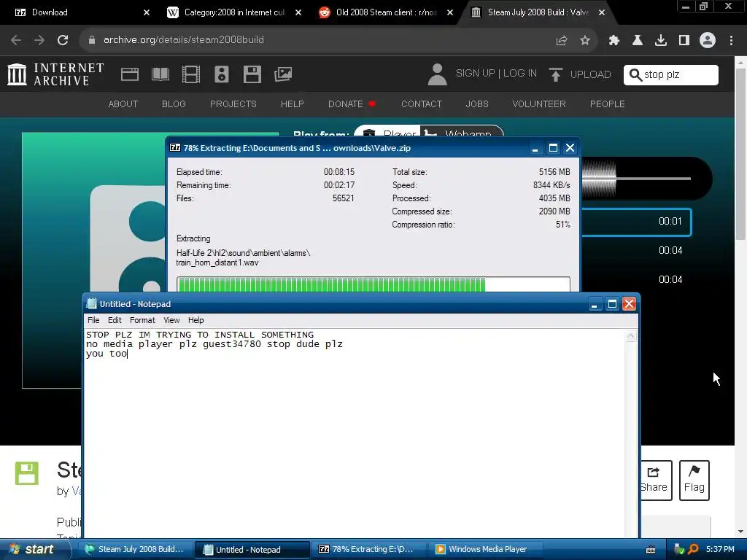The width and height of the screenshot is (747, 560).
Task: Open the HELP nav item on archive.org
Action: click(292, 104)
